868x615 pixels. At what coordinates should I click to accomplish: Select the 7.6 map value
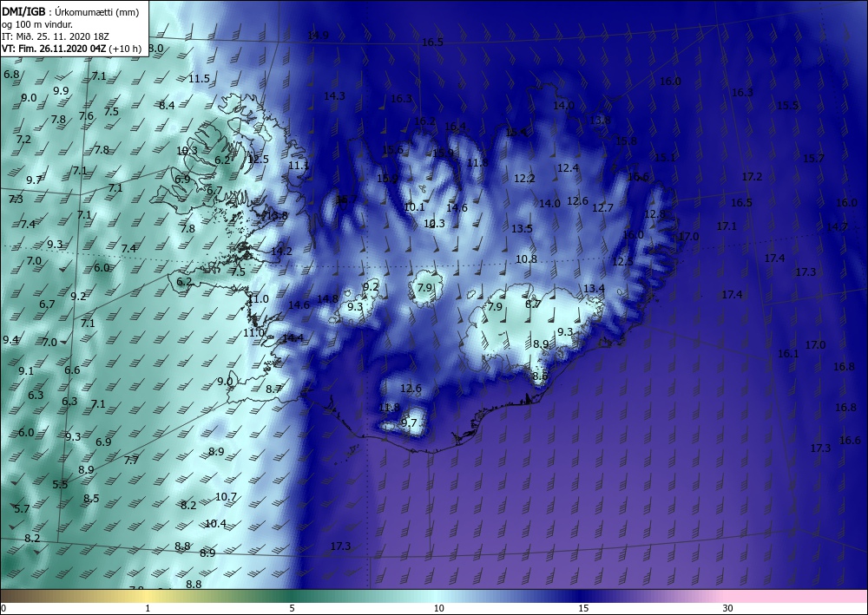[86, 116]
